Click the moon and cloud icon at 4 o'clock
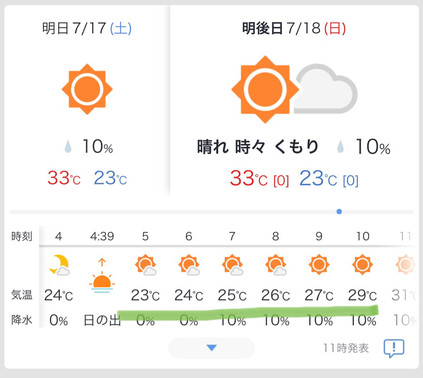Image resolution: width=423 pixels, height=378 pixels. click(59, 265)
